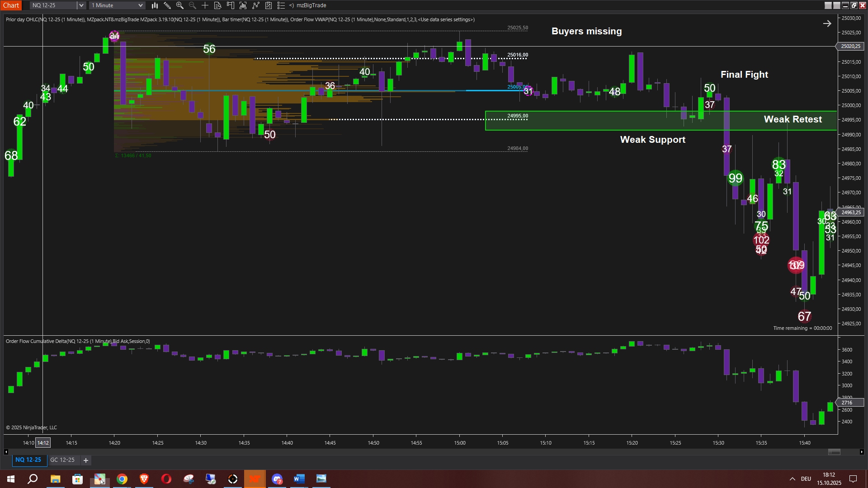Open the chart properties list icon
This screenshot has width=868, height=488.
[x=281, y=5]
